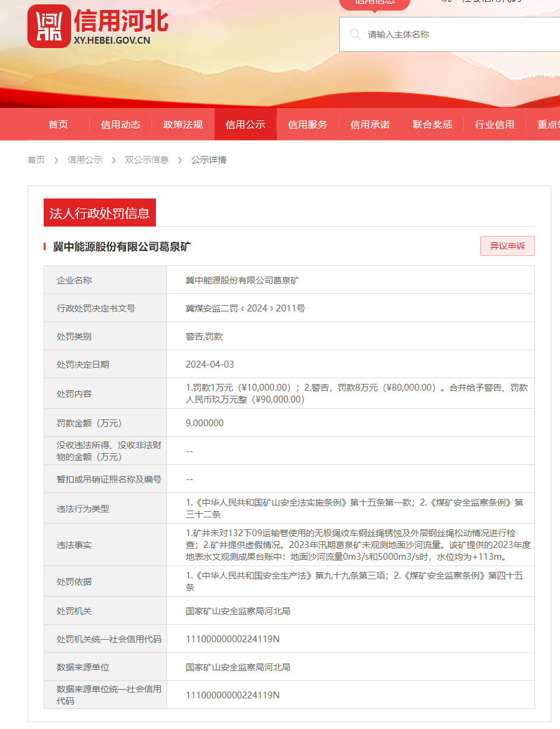
Task: Open the 信用动态 nav menu item
Action: click(x=121, y=125)
